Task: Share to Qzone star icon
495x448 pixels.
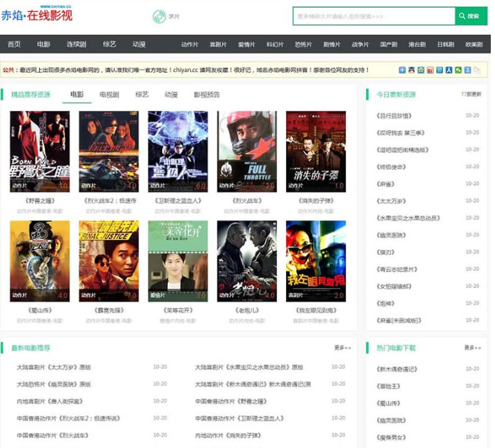Action: (x=421, y=70)
